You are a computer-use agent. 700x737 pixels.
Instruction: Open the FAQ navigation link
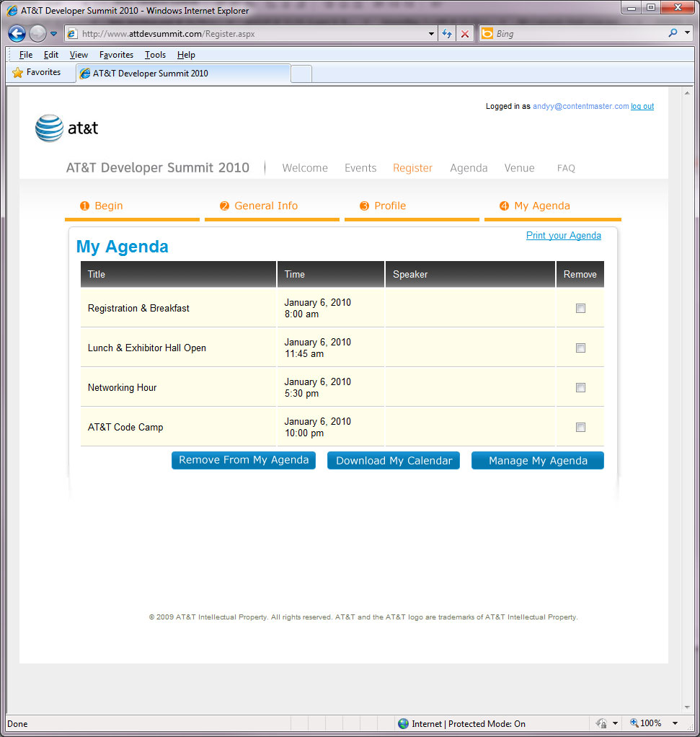coord(566,168)
